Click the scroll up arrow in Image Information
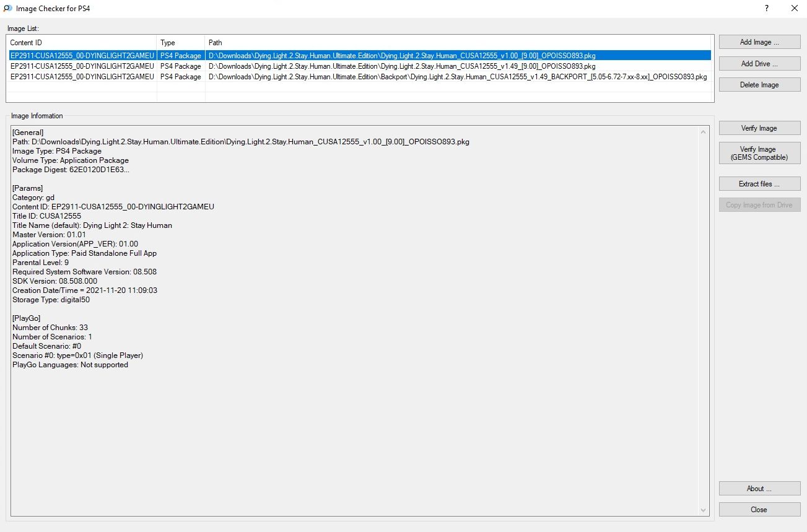Image resolution: width=807 pixels, height=532 pixels. pyautogui.click(x=704, y=132)
